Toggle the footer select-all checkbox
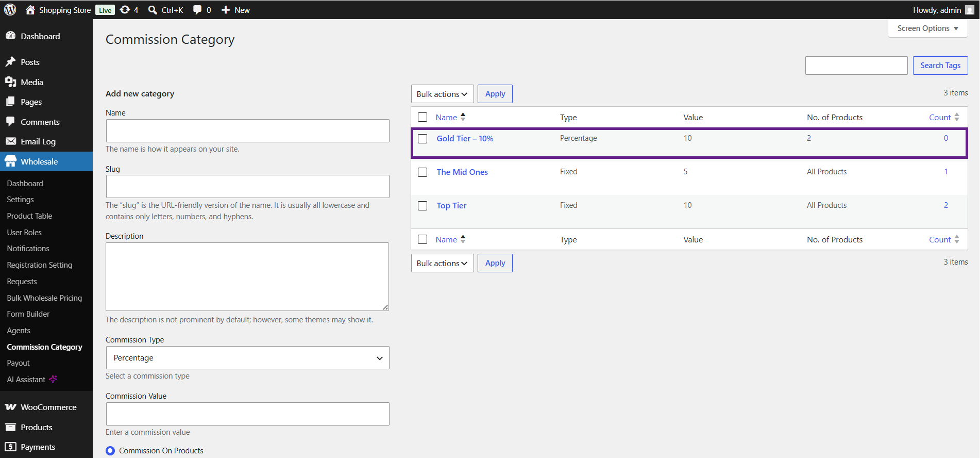This screenshot has height=458, width=980. 423,239
